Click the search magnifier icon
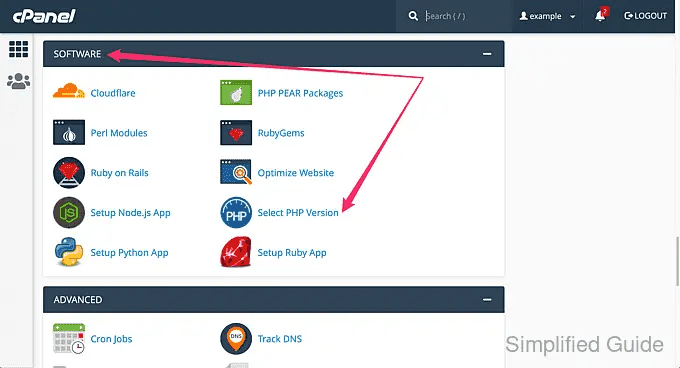680x368 pixels. (x=413, y=16)
